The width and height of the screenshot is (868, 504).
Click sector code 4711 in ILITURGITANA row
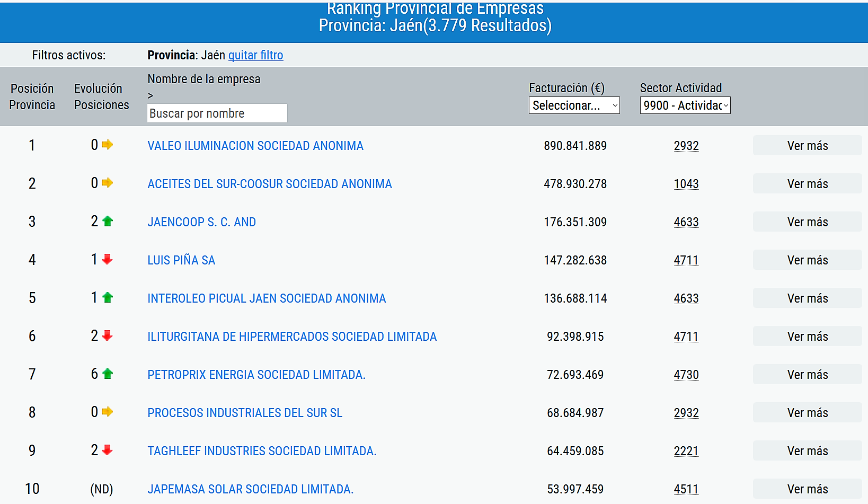tap(686, 337)
